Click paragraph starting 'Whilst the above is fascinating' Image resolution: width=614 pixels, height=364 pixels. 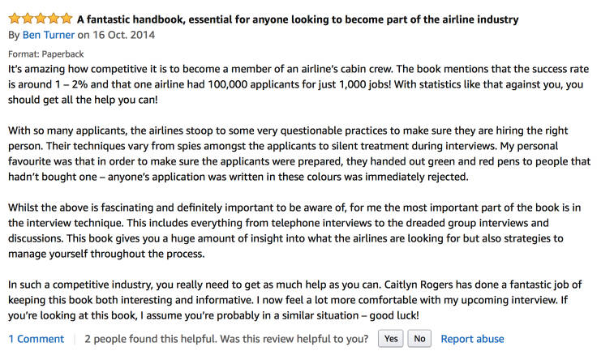[294, 230]
